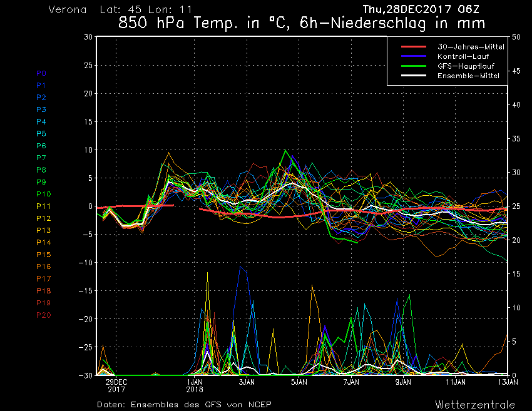
Task: Click ensemble member label 'P9'
Action: (x=41, y=182)
